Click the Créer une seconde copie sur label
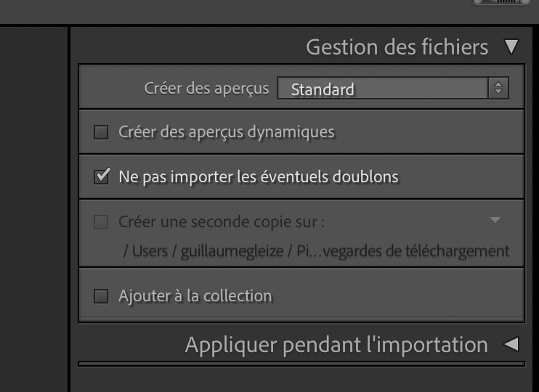Viewport: 539px width, 392px height. click(227, 221)
